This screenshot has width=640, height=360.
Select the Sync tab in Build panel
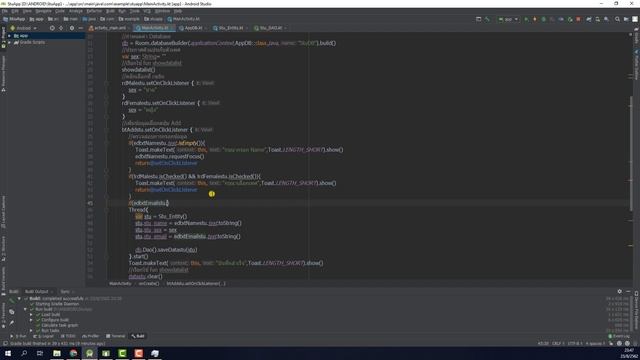(x=64, y=291)
